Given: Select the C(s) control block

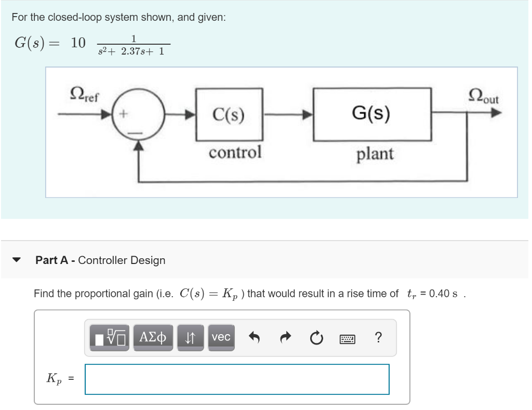Looking at the screenshot, I should tap(229, 113).
